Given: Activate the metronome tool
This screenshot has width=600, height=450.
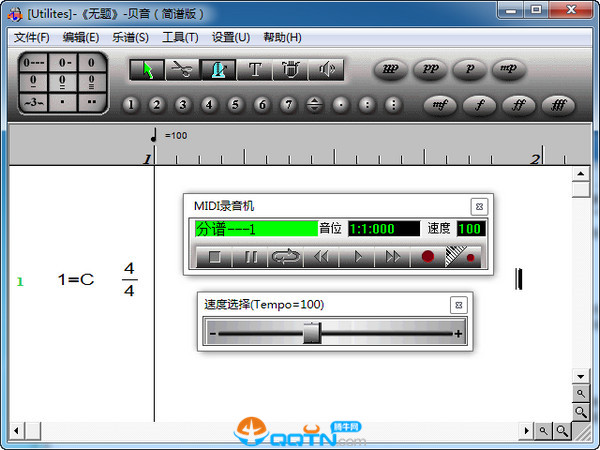Looking at the screenshot, I should (x=217, y=69).
